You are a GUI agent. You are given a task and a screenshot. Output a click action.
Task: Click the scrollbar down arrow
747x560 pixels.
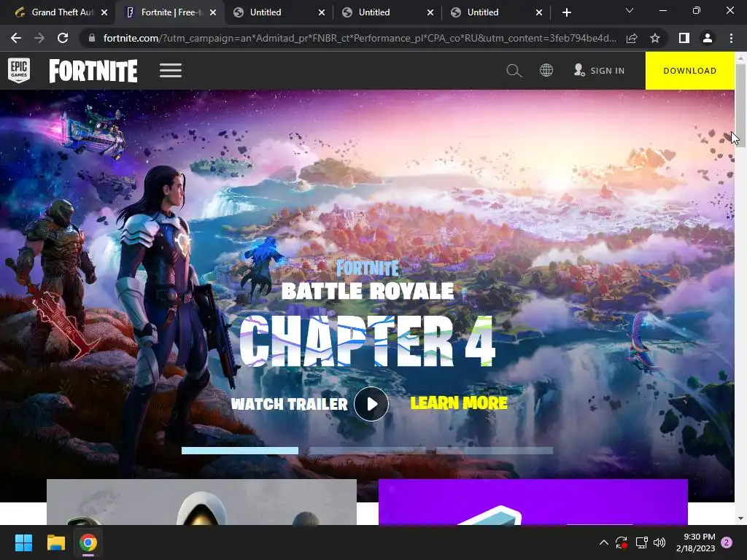(x=740, y=518)
